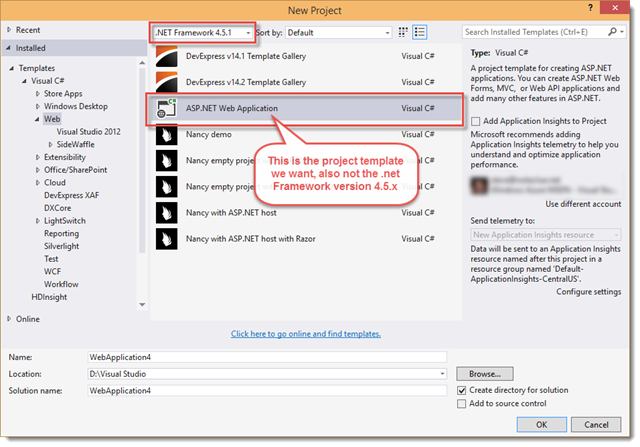The image size is (640, 447).
Task: Click Nancy with ASP.NET host icon
Action: (167, 213)
